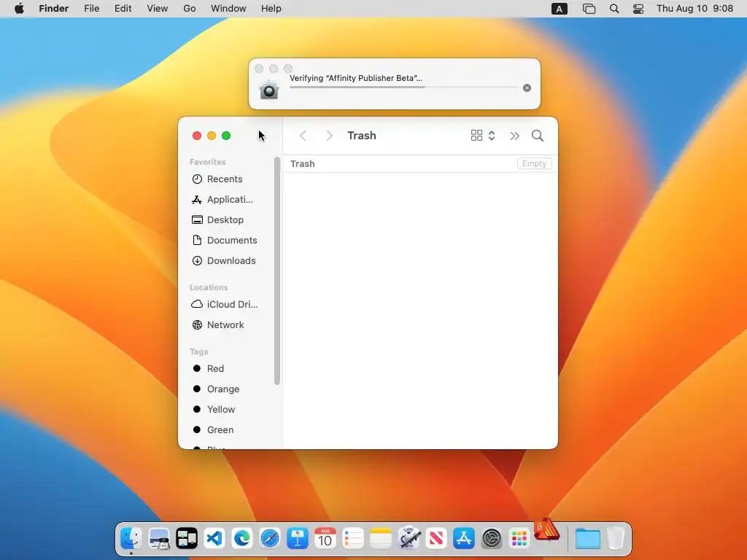Open Control Center in menu bar
The image size is (747, 560).
tap(638, 9)
